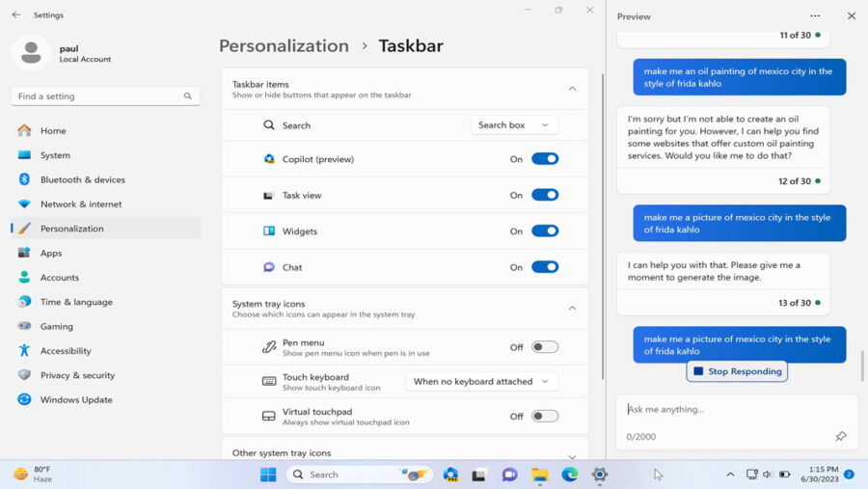Expand Other system tray icons section
The image size is (868, 489).
[x=572, y=456]
